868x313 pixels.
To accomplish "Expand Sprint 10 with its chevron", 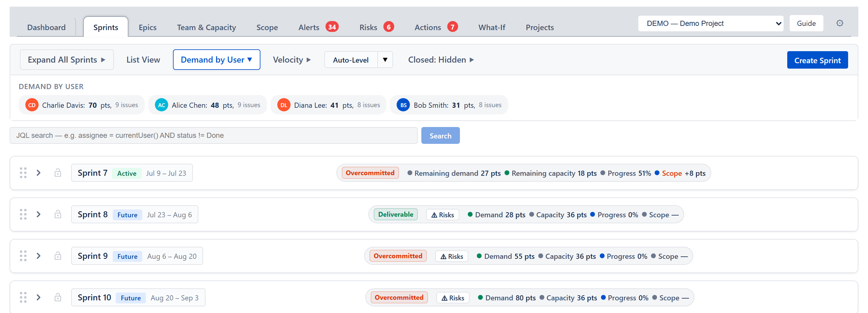I will click(39, 298).
